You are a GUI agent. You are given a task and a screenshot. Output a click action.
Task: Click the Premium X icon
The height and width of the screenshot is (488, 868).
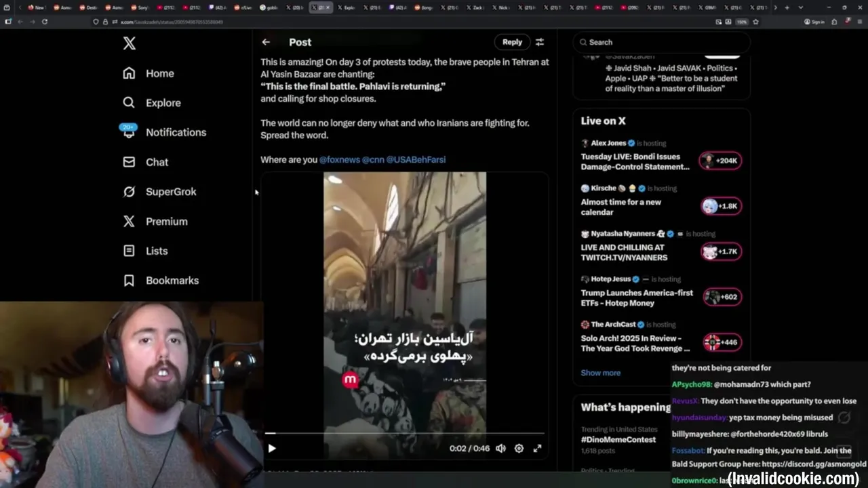pyautogui.click(x=129, y=221)
